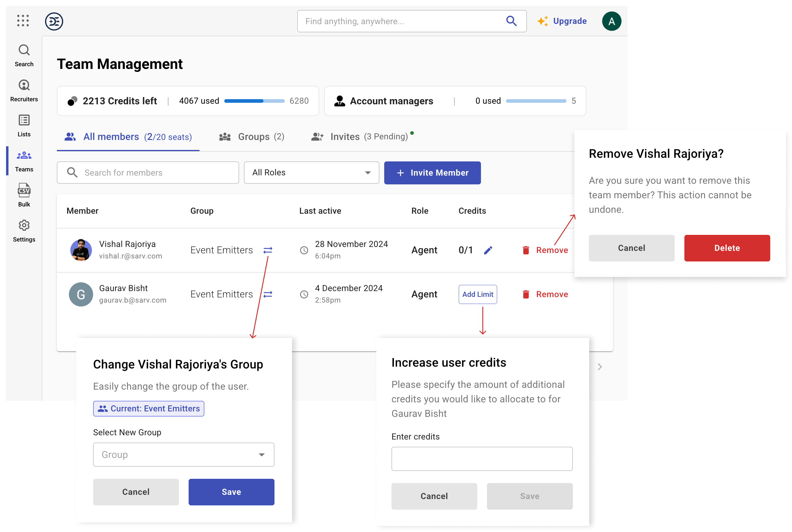Click the search magnifier in top bar

(511, 21)
